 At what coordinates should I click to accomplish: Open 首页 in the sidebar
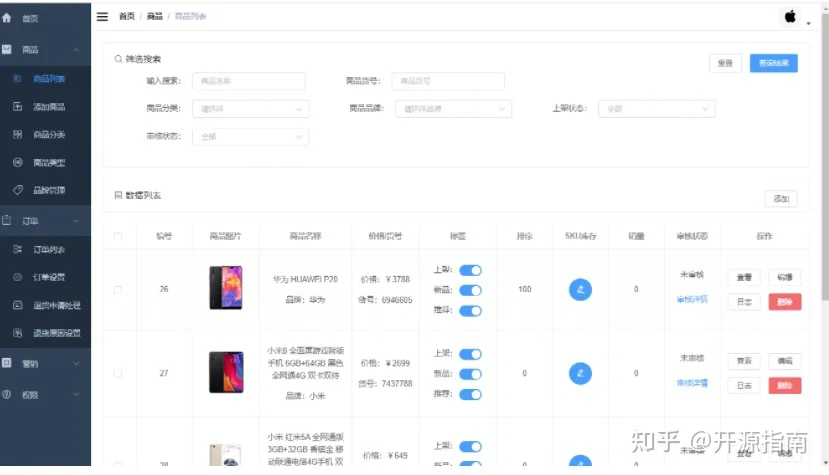coord(45,18)
